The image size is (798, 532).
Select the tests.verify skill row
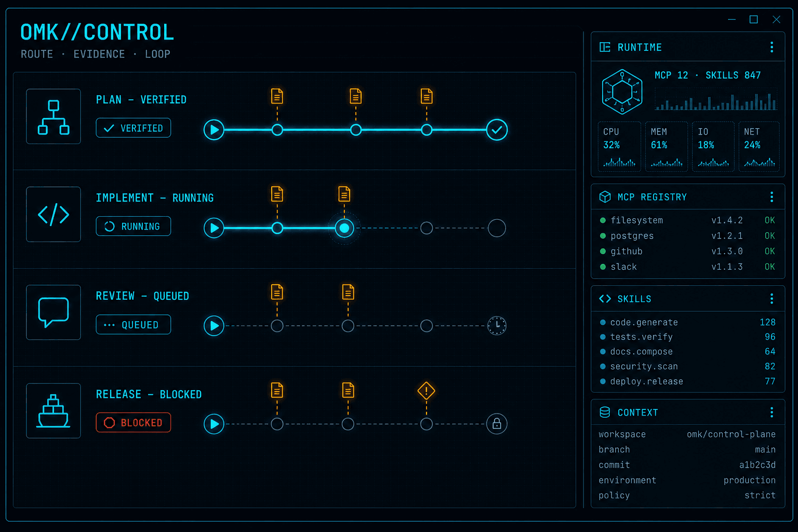point(688,337)
